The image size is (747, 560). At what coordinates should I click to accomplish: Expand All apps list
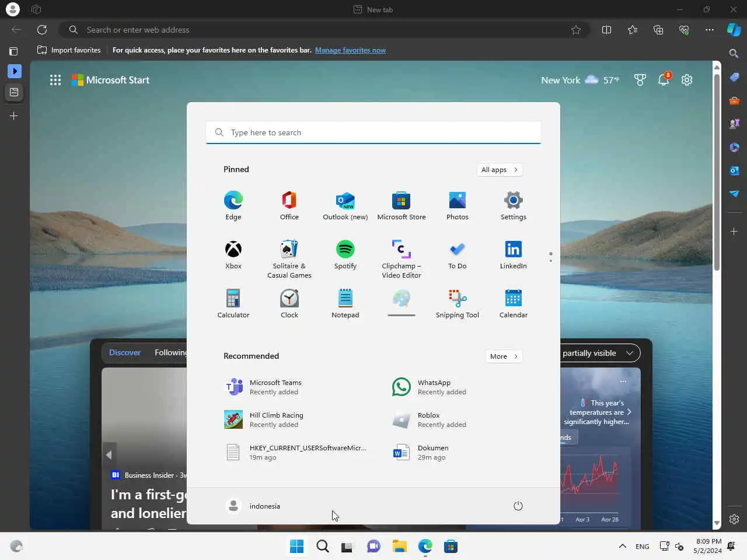point(500,170)
